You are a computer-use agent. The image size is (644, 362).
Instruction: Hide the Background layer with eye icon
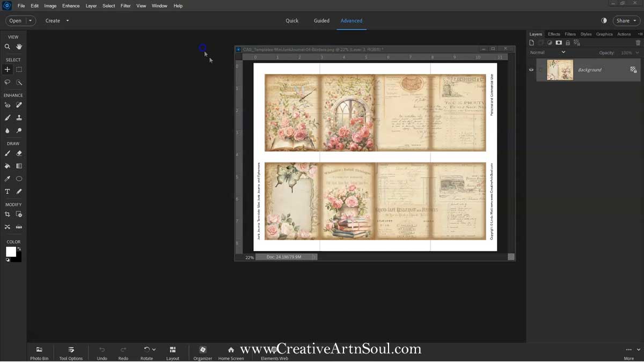pos(531,70)
